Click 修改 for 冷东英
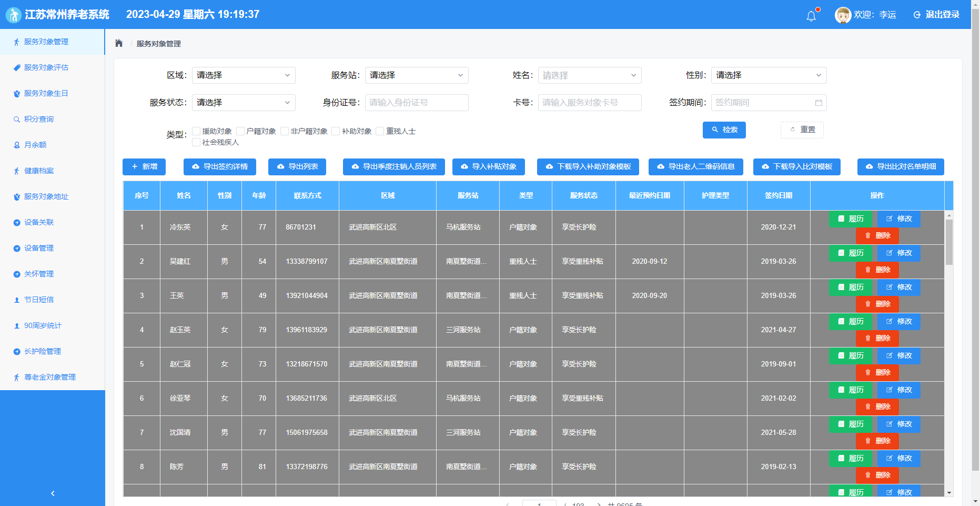980x506 pixels. (899, 219)
